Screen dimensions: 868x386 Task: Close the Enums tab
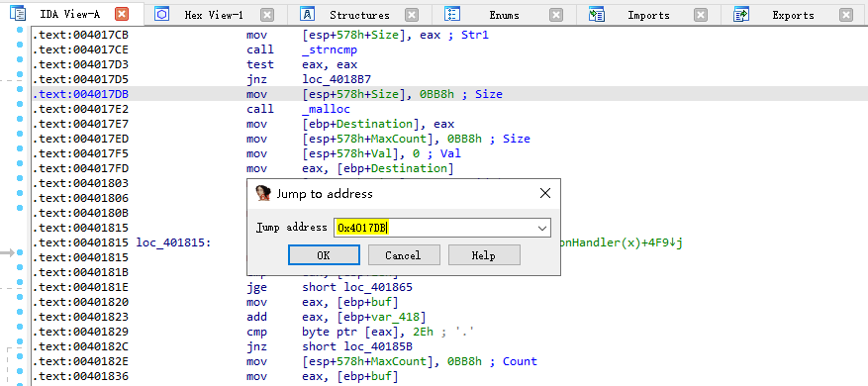click(x=556, y=15)
